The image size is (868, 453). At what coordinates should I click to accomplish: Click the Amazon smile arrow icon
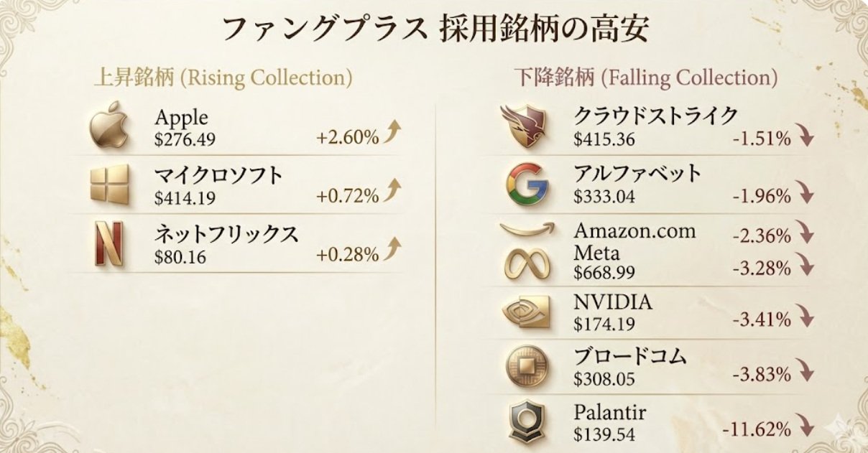pos(527,229)
